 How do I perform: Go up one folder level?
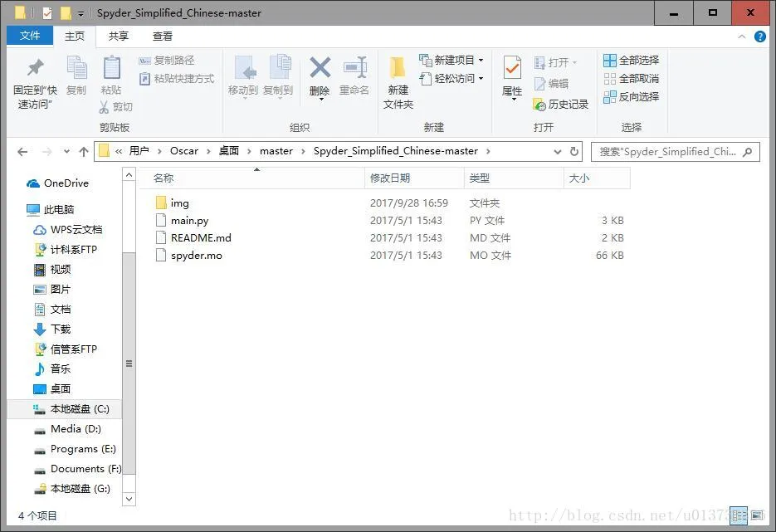84,152
